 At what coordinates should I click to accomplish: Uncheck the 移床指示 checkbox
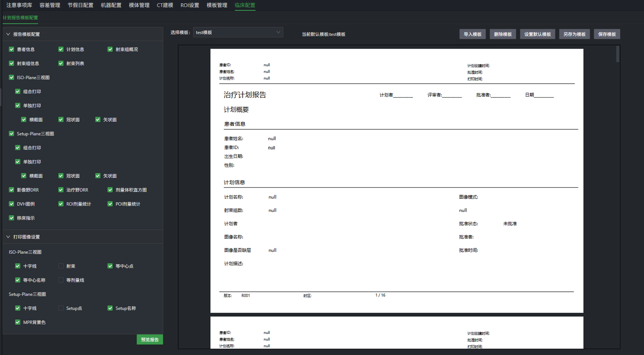point(11,218)
